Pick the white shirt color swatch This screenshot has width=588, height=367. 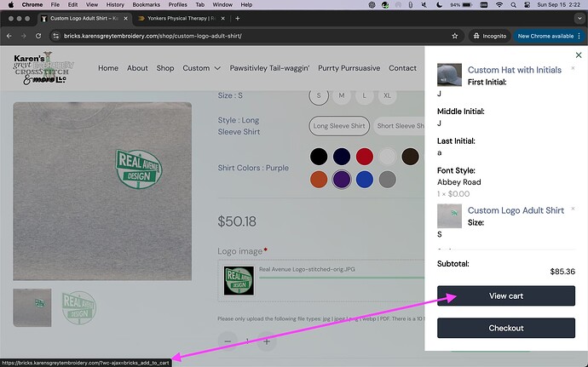(x=388, y=157)
